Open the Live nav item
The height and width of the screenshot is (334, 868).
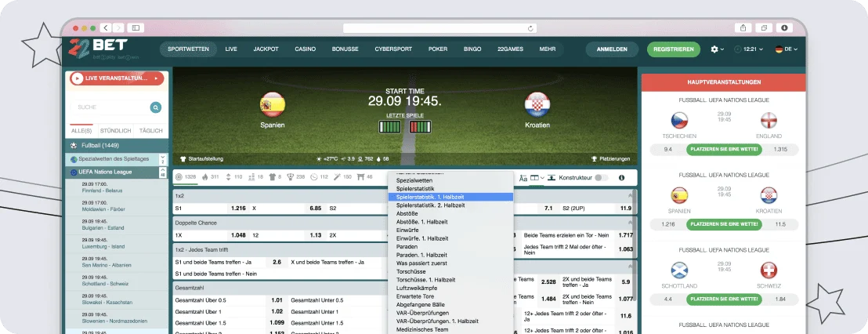coord(231,49)
